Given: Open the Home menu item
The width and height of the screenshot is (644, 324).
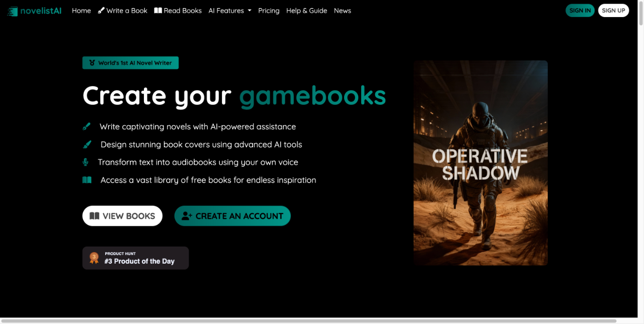Looking at the screenshot, I should 82,11.
